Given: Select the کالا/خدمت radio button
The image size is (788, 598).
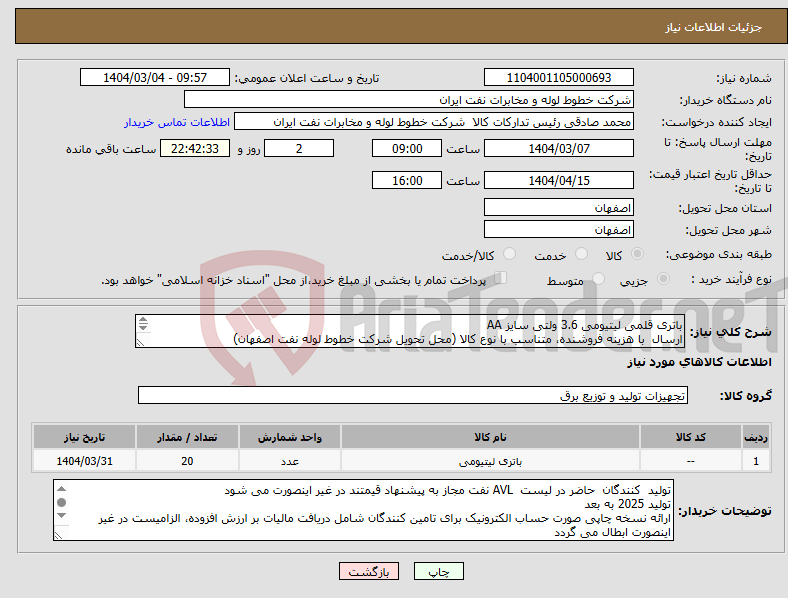Looking at the screenshot, I should tap(510, 254).
